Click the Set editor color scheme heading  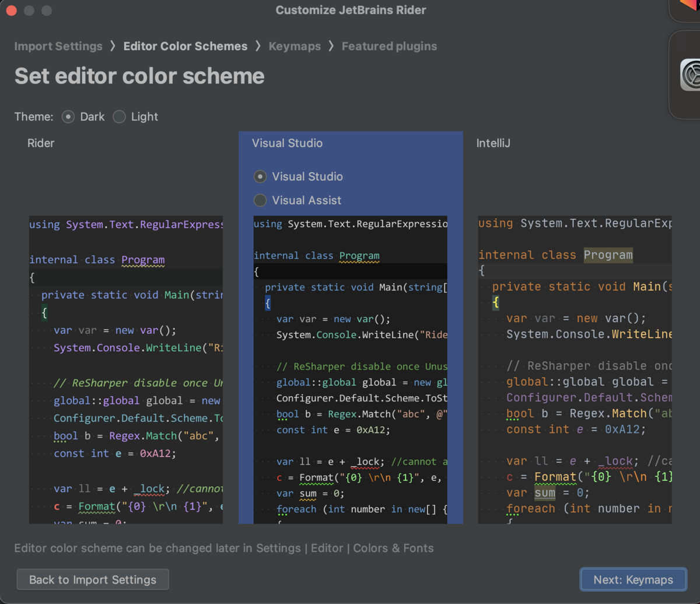coord(139,76)
